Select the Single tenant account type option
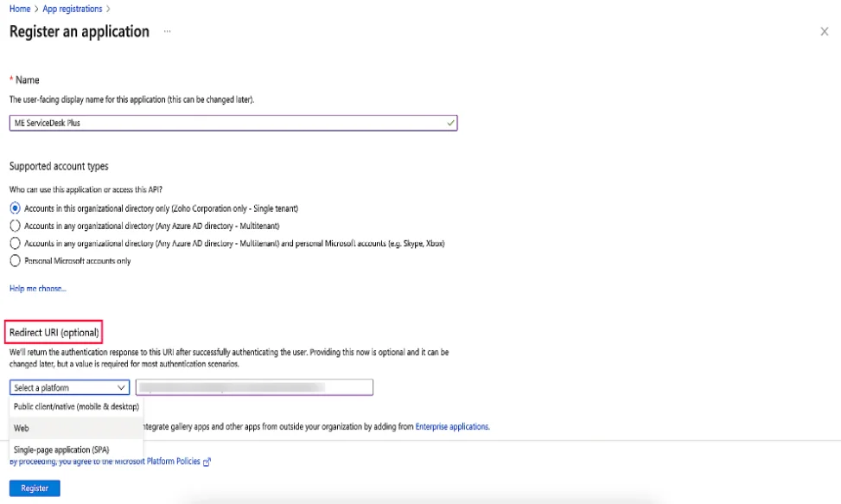Image resolution: width=841 pixels, height=504 pixels. tap(15, 208)
